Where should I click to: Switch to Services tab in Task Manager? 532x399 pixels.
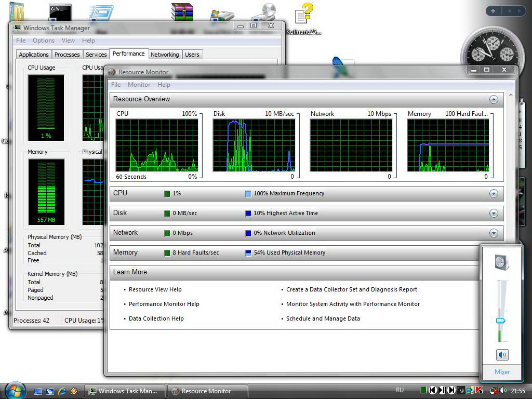click(x=96, y=55)
